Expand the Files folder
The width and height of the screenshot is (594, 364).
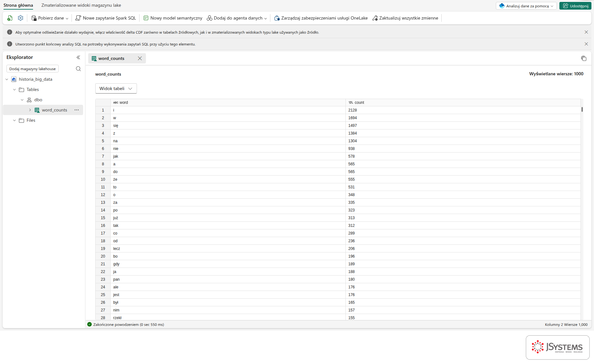coord(14,120)
